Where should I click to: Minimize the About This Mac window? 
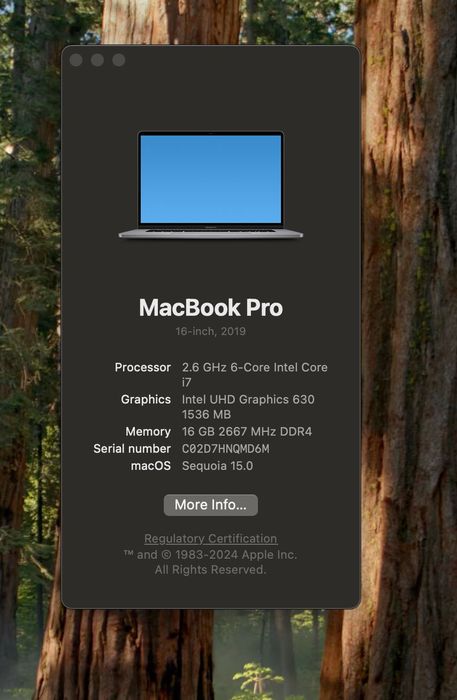coord(97,60)
